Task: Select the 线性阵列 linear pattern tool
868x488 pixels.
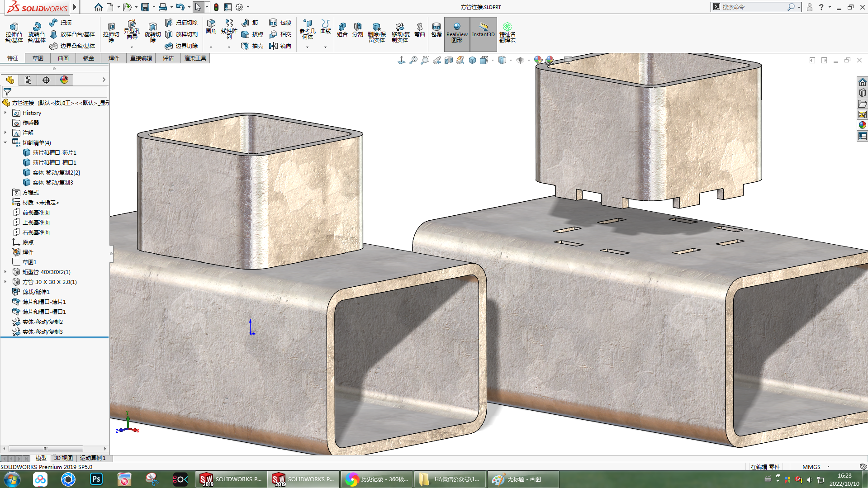Action: pos(229,30)
